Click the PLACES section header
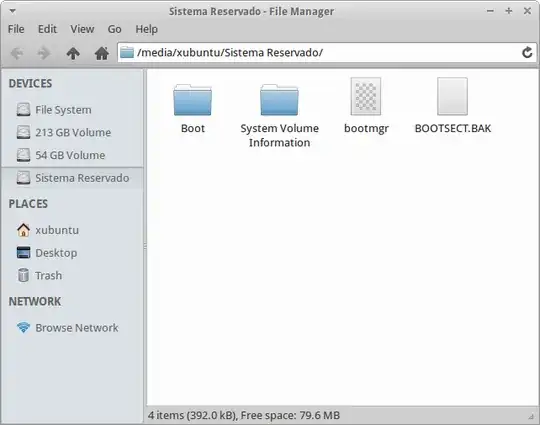Image resolution: width=540 pixels, height=425 pixels. tap(28, 204)
